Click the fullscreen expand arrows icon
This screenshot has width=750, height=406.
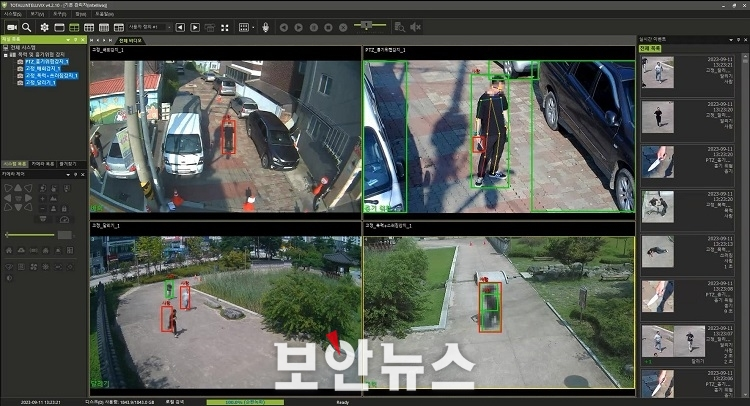point(225,28)
